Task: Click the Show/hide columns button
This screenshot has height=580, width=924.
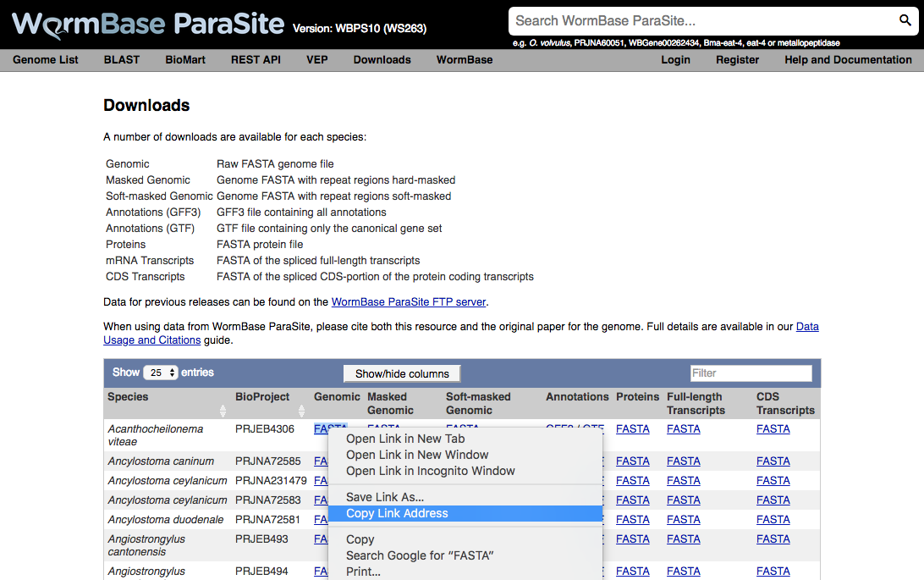Action: point(401,373)
